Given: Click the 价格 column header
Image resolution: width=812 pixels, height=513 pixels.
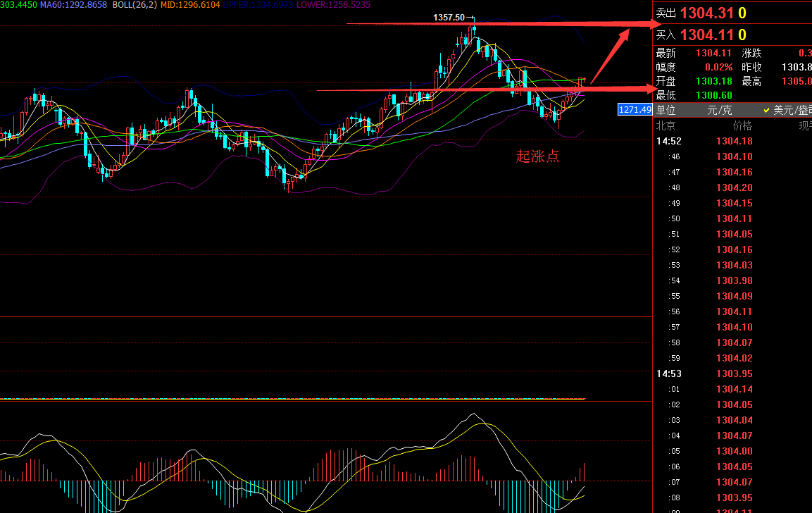Looking at the screenshot, I should (x=742, y=125).
